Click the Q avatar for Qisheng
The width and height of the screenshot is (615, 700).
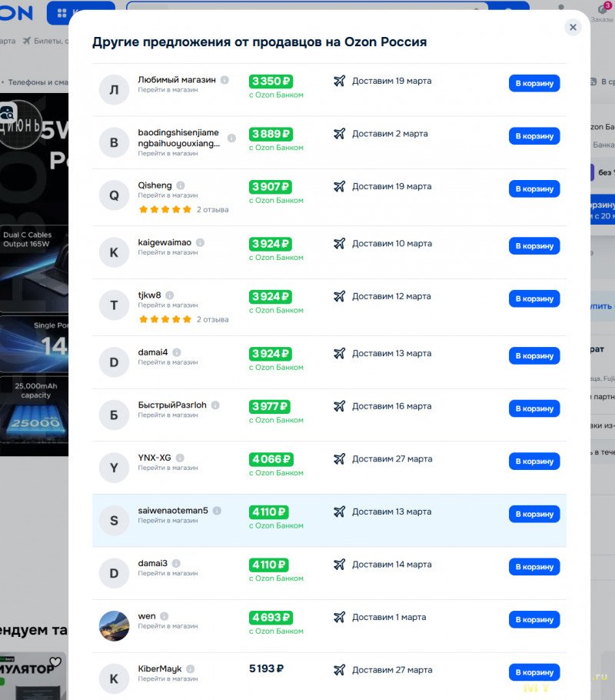coord(115,195)
